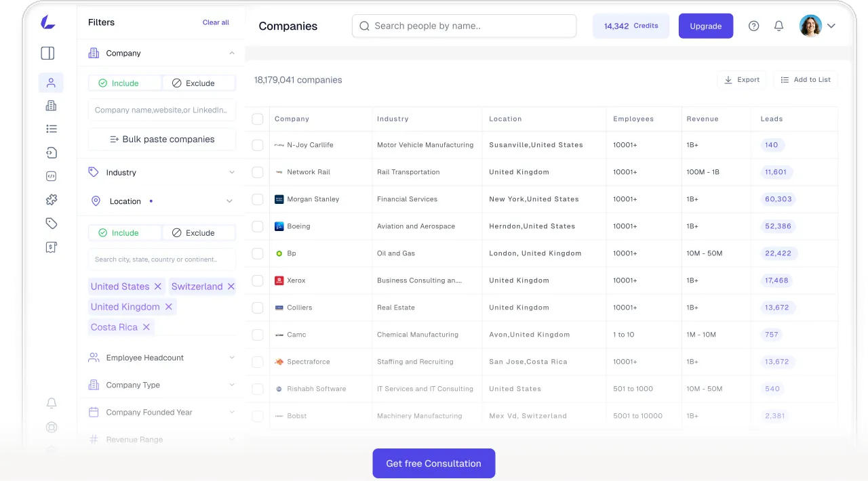The width and height of the screenshot is (868, 481).
Task: Open the integrations puzzle icon
Action: click(x=51, y=200)
